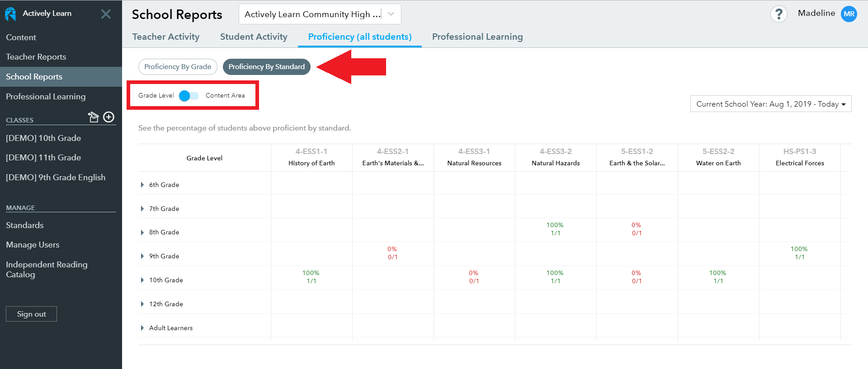Click the archive classes icon
The image size is (868, 369).
pos(93,117)
